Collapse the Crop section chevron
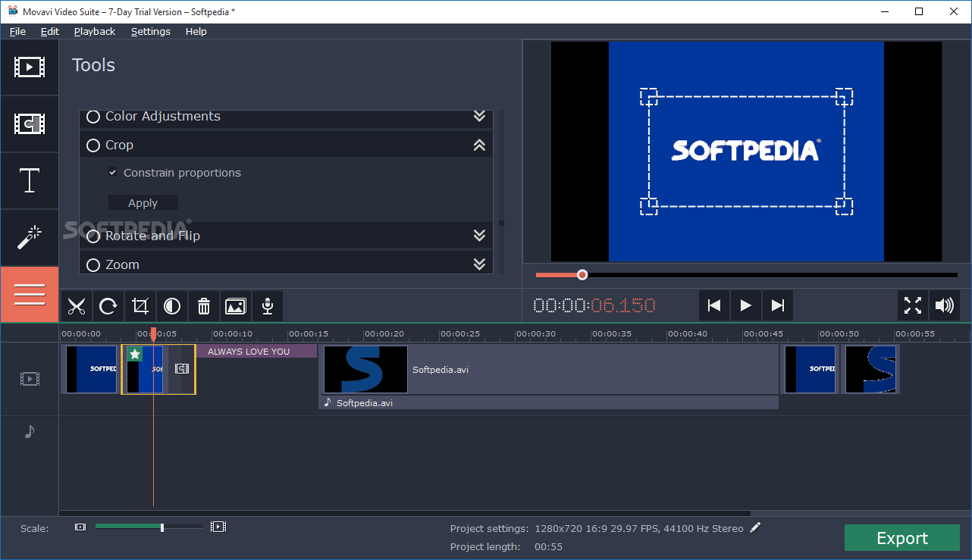The image size is (972, 560). pos(479,145)
